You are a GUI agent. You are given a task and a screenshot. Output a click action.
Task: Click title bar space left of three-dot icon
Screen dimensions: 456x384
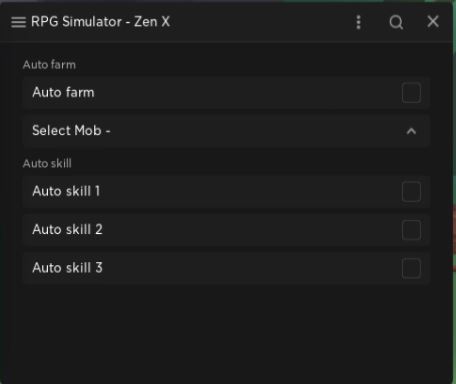coord(262,22)
